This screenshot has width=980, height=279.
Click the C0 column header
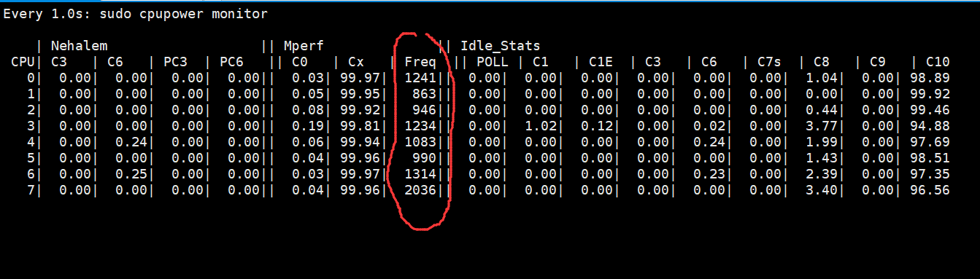tap(300, 63)
